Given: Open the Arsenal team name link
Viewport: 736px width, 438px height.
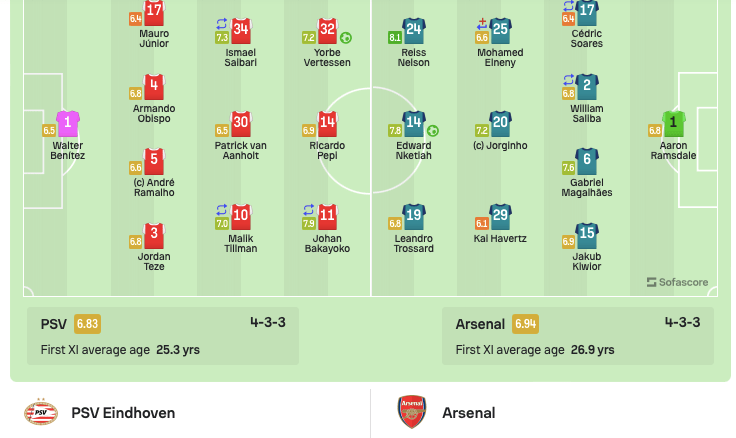Looking at the screenshot, I should click(x=468, y=413).
